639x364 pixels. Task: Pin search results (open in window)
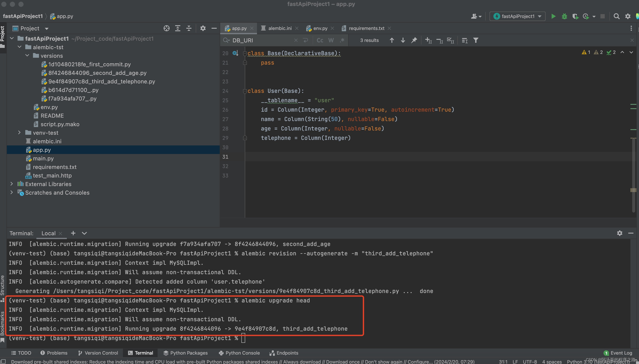pos(414,40)
